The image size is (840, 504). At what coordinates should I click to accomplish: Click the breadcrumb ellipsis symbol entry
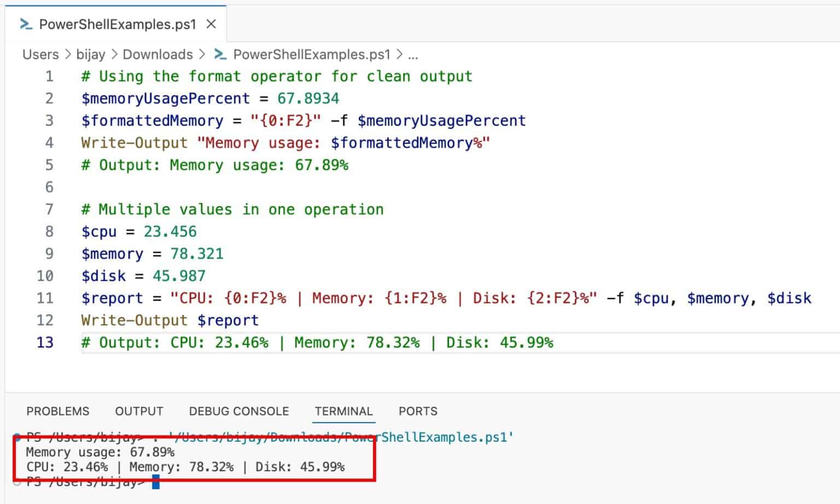[413, 55]
